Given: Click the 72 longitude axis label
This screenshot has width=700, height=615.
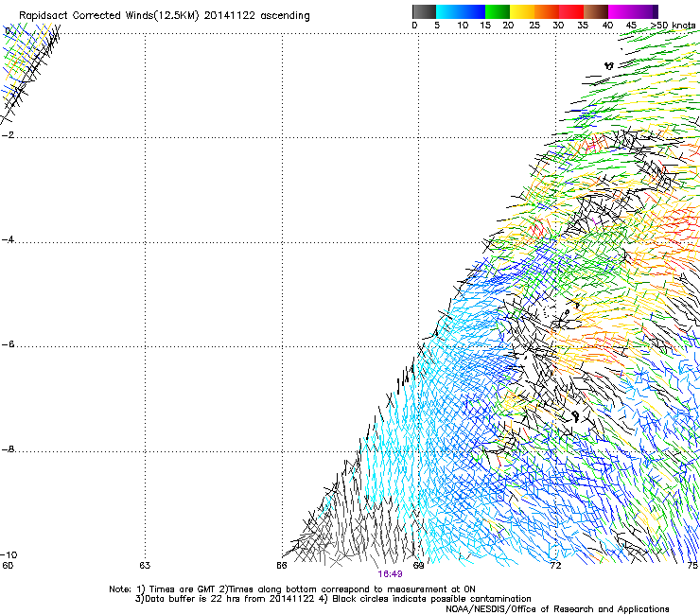Looking at the screenshot, I should tap(555, 566).
